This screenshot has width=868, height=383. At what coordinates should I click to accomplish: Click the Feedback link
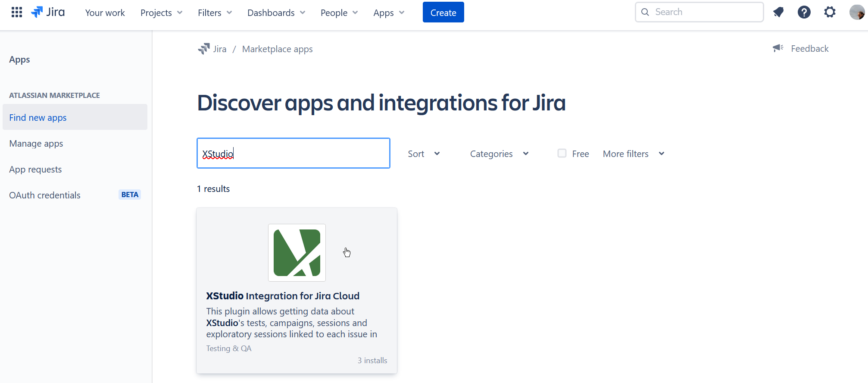[x=809, y=48]
